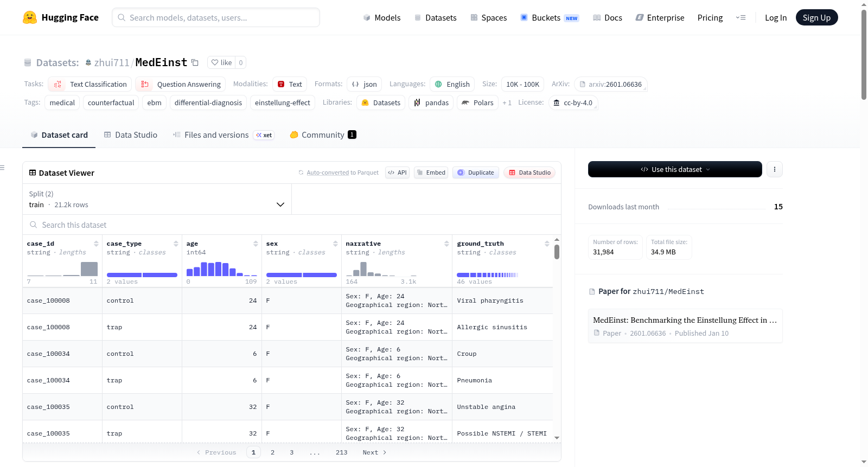Click the pandas library tag
This screenshot has height=467, width=868.
[431, 103]
